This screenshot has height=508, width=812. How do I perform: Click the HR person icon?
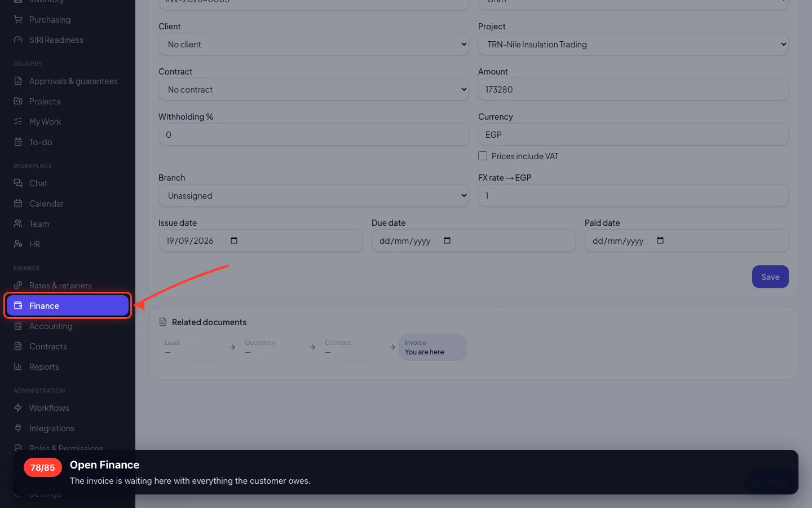click(x=18, y=244)
